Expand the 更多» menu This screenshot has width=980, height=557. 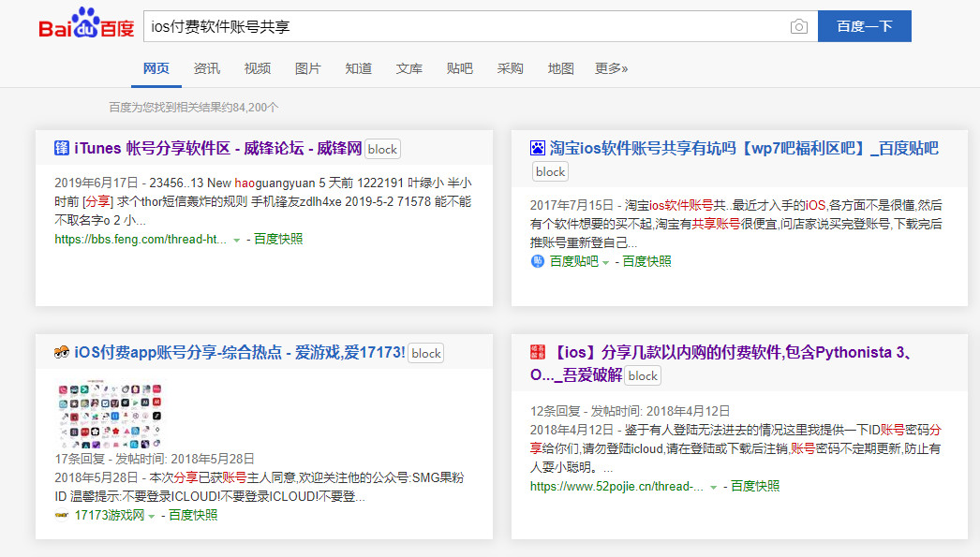coord(611,68)
